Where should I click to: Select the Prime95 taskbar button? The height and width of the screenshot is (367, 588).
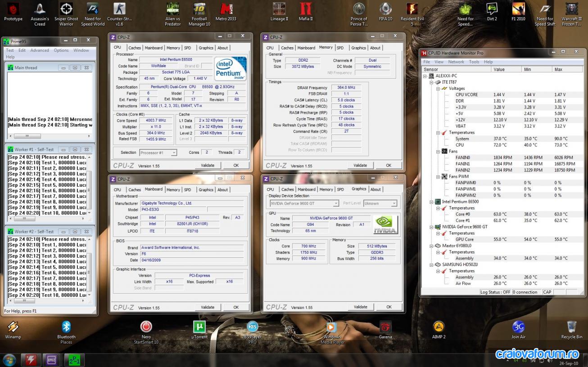(x=75, y=360)
